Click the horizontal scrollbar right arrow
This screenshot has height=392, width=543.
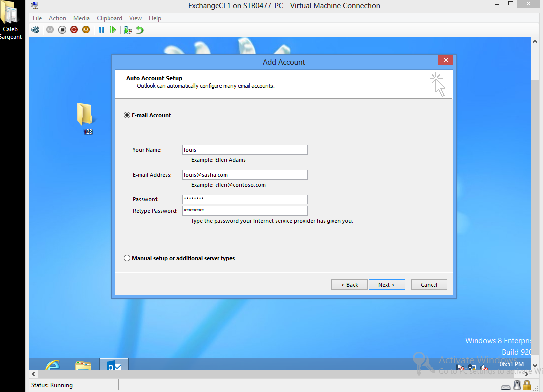[527, 374]
